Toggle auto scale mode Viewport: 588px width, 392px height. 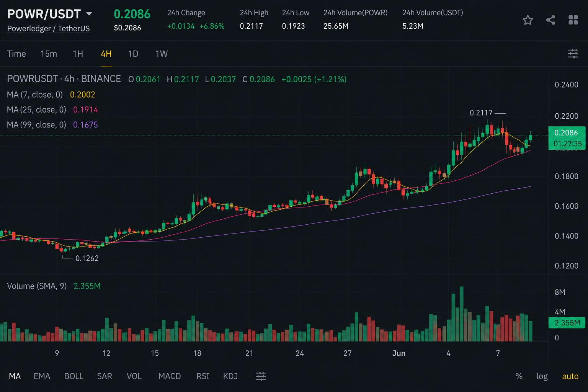coord(570,376)
